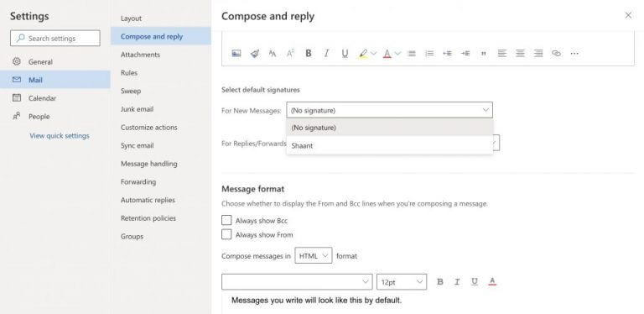Screen dimensions: 644x314
Task: Select the format painter icon
Action: click(255, 54)
